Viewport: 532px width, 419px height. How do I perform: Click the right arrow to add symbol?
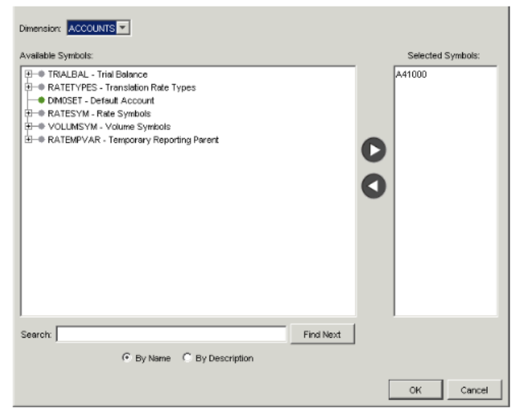[374, 149]
